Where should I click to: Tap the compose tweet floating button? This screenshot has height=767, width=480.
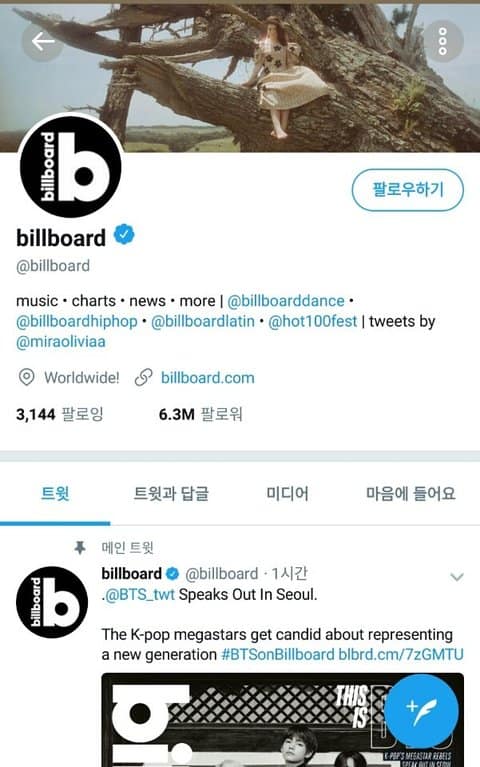coord(421,712)
